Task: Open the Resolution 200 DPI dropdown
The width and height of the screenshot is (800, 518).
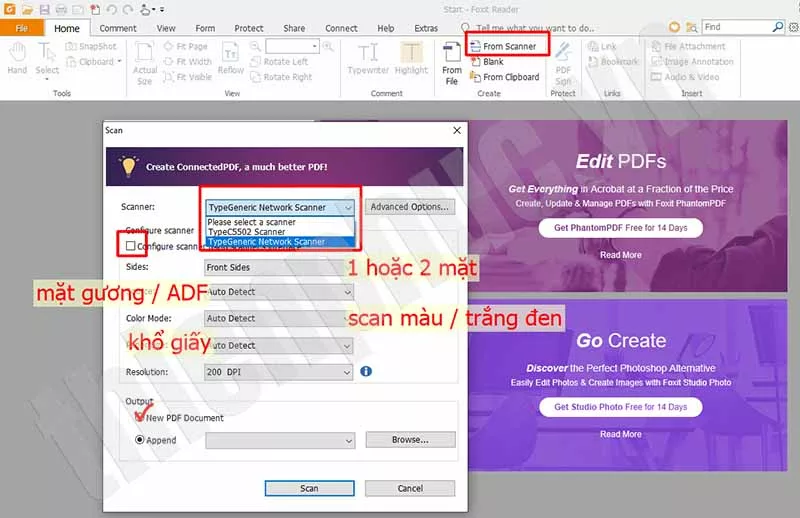Action: coord(279,371)
